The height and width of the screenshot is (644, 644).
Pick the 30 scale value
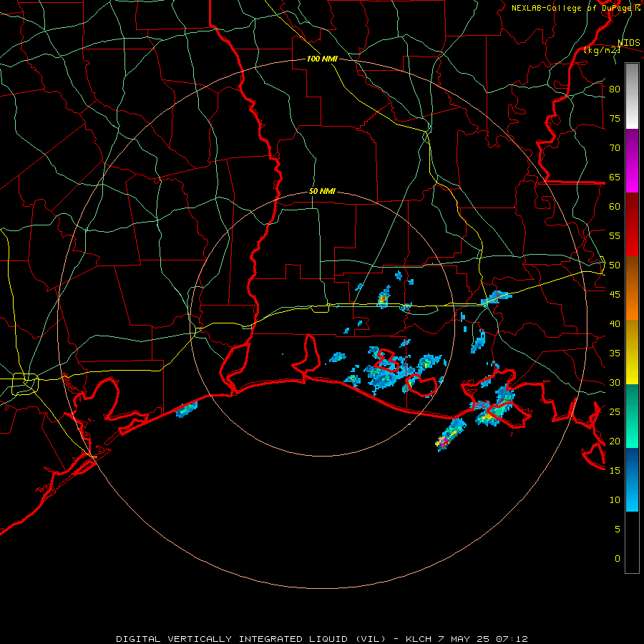615,382
